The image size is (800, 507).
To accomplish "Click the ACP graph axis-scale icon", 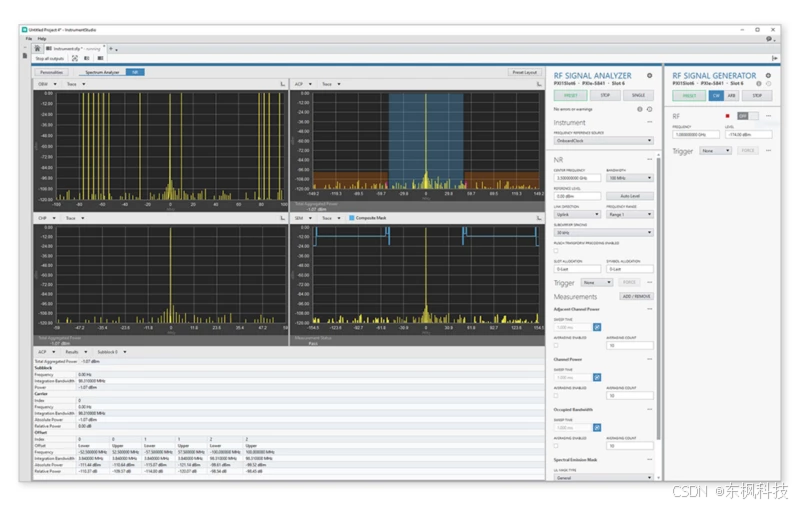I will pyautogui.click(x=539, y=84).
